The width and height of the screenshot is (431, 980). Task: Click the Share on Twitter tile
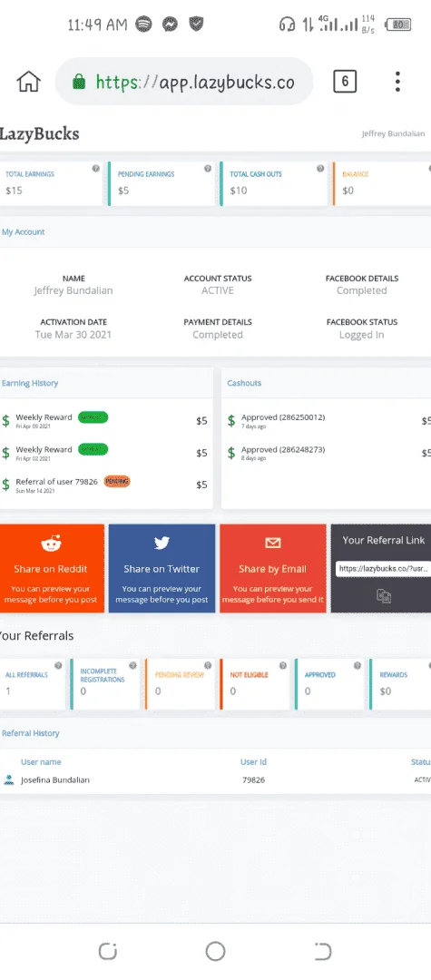pyautogui.click(x=162, y=568)
